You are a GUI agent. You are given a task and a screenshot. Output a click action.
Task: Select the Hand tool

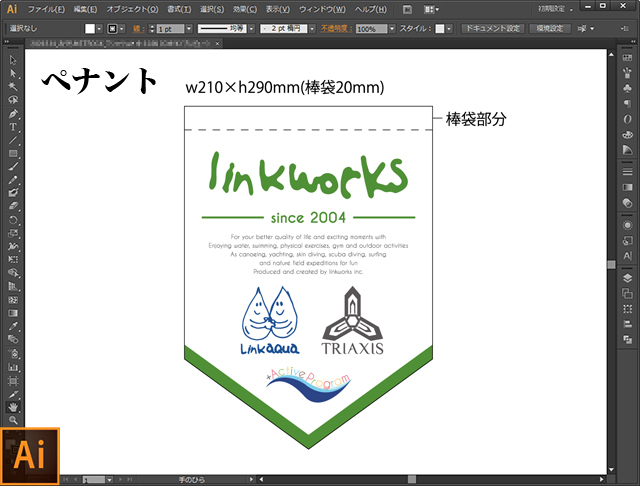pos(13,407)
